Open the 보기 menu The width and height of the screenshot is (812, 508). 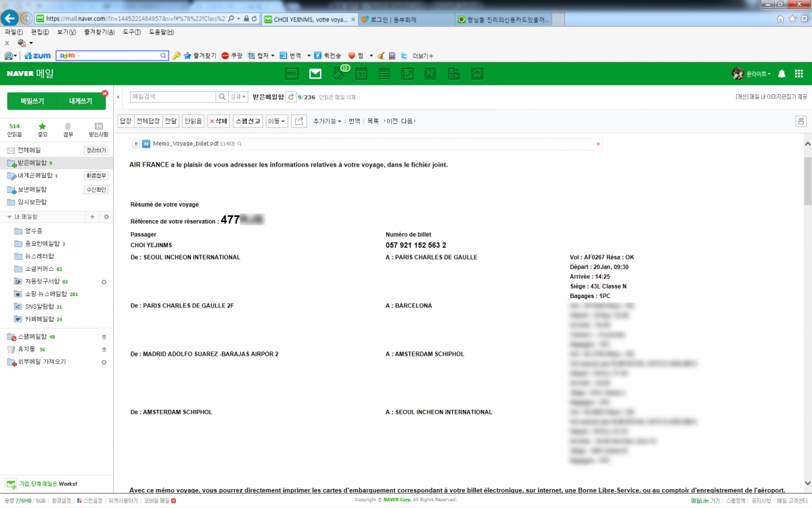coord(67,32)
